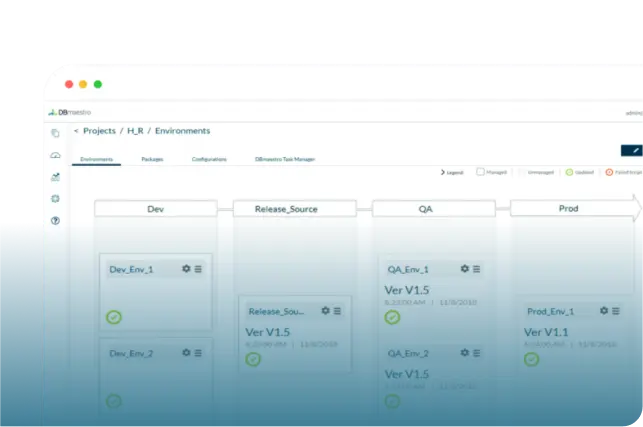Switch to the DBmaestro Task Manager tab

coord(285,159)
